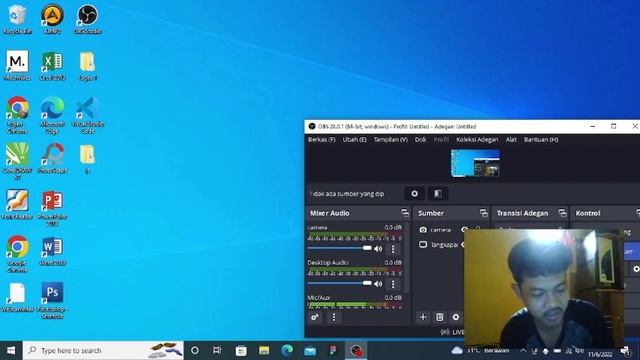This screenshot has height=360, width=640.
Task: Select the Tangkapan source in Sumber list
Action: (440, 244)
